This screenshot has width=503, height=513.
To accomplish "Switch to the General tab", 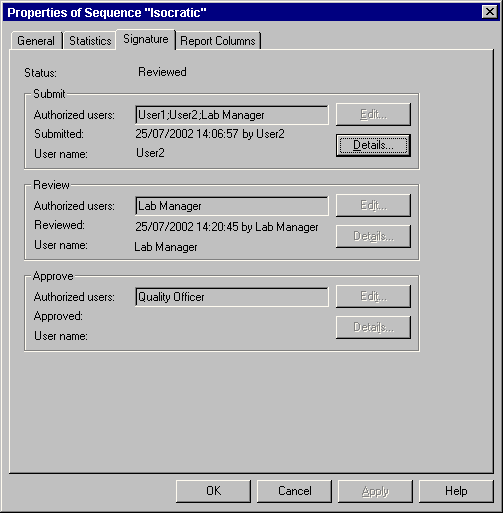I will pyautogui.click(x=36, y=41).
